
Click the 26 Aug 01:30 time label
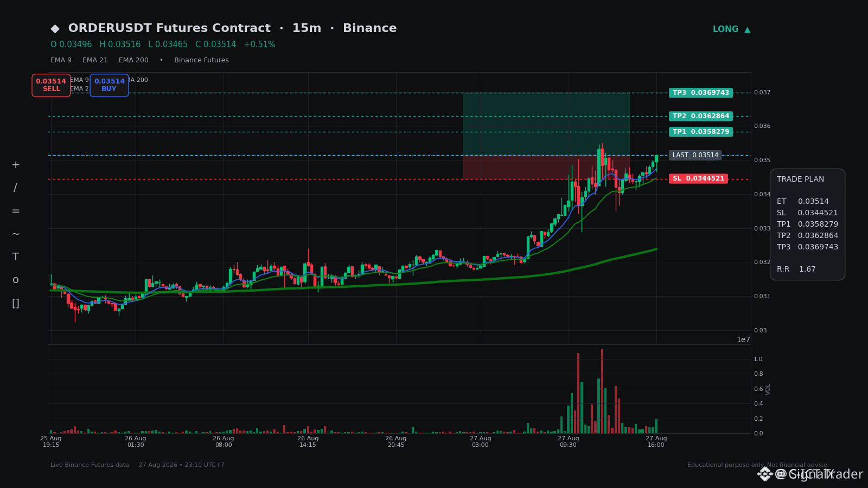click(x=136, y=442)
